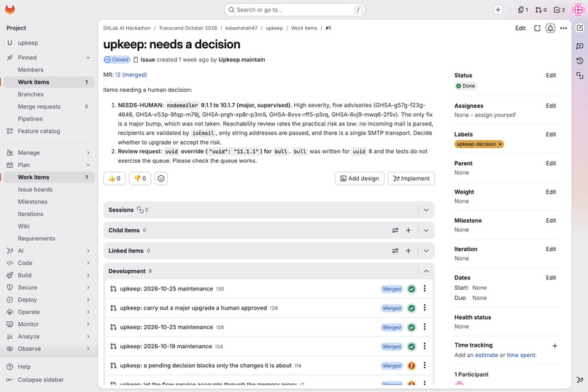Screen dimensions: 588x392
Task: Expand the Manage sidebar menu
Action: pyautogui.click(x=49, y=153)
